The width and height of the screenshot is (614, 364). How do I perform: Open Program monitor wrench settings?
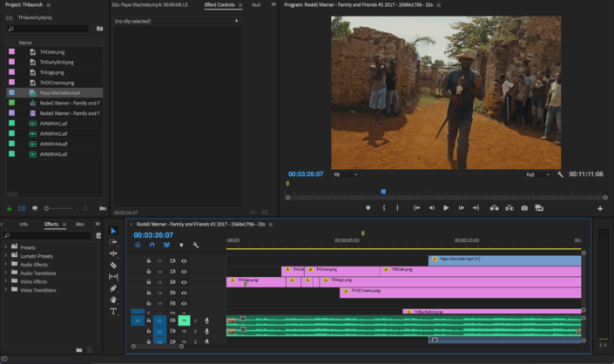pyautogui.click(x=560, y=174)
